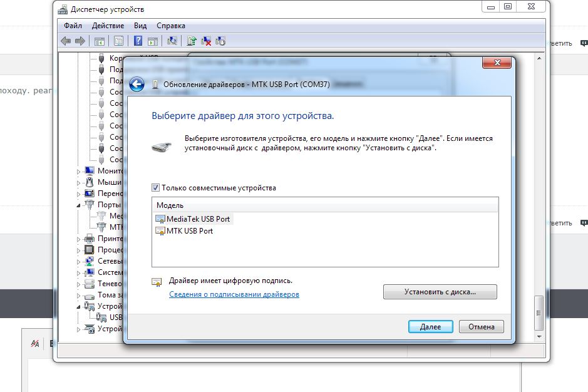Go back using the blue wizard arrow
Image resolution: width=588 pixels, height=392 pixels.
pos(137,84)
